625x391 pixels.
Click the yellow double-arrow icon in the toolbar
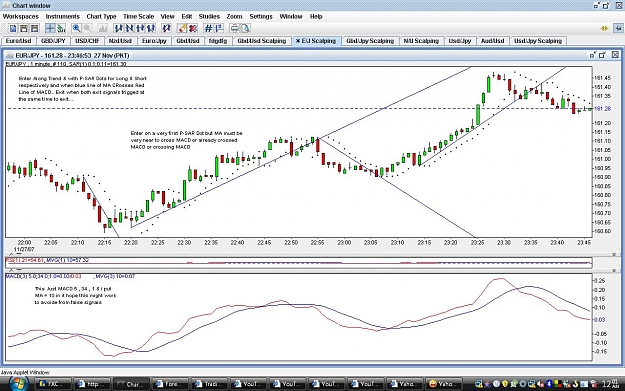tap(605, 28)
